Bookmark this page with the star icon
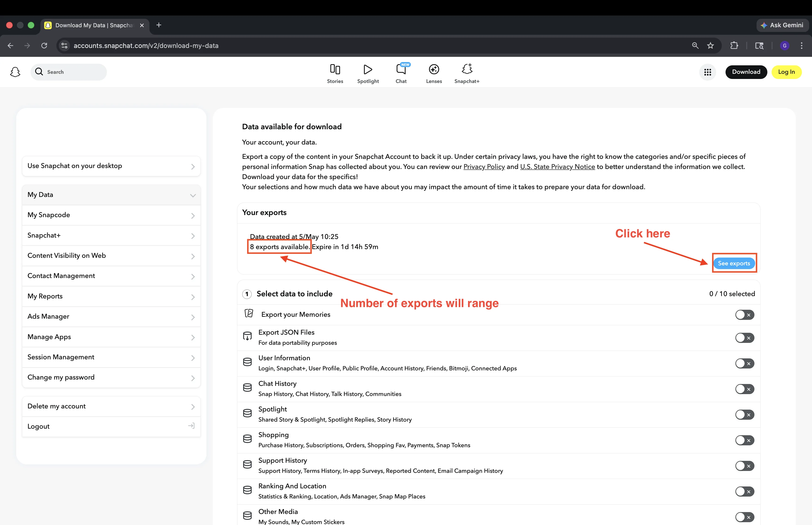This screenshot has width=812, height=525. click(x=710, y=46)
